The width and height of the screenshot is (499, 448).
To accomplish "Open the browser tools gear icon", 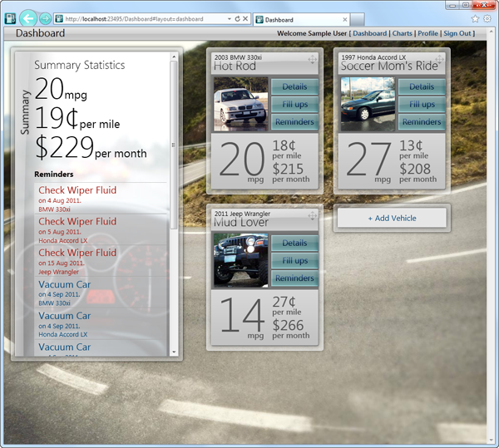I will point(487,19).
